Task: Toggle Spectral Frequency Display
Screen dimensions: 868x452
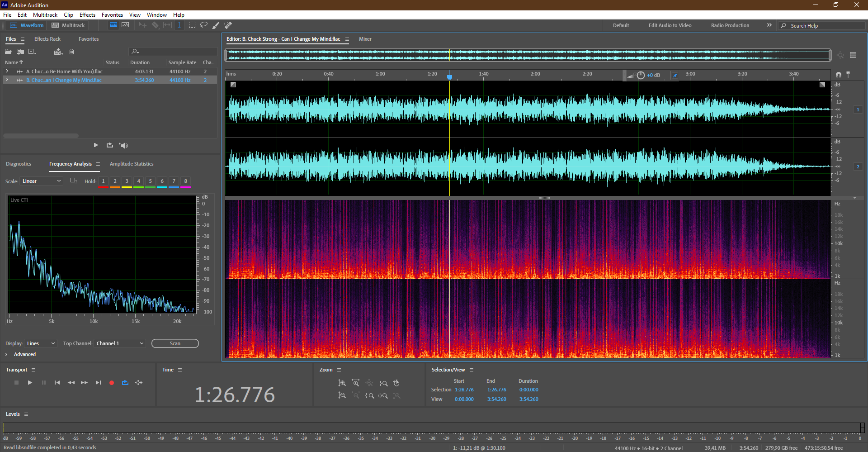Action: pos(113,25)
